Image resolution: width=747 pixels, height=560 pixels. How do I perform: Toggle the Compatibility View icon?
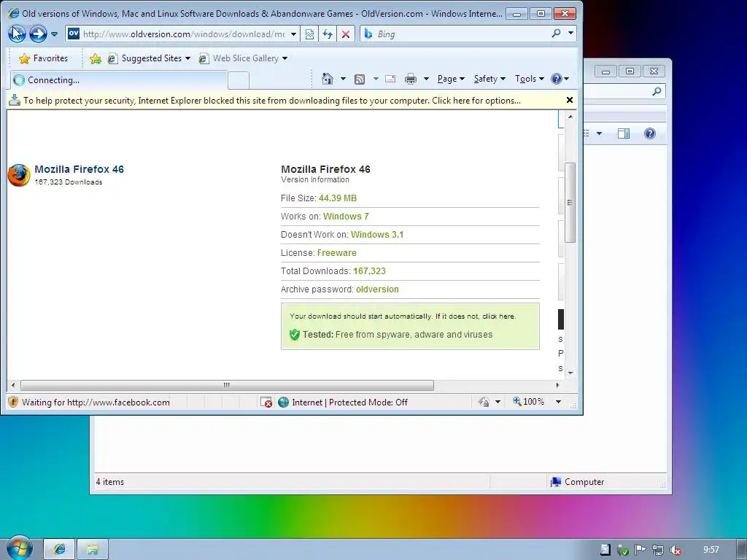309,34
